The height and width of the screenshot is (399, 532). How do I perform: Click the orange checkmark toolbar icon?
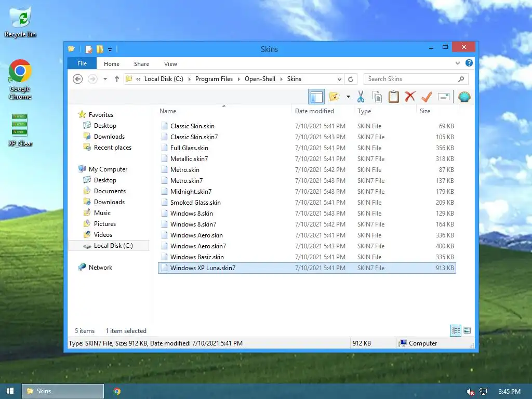pyautogui.click(x=427, y=97)
